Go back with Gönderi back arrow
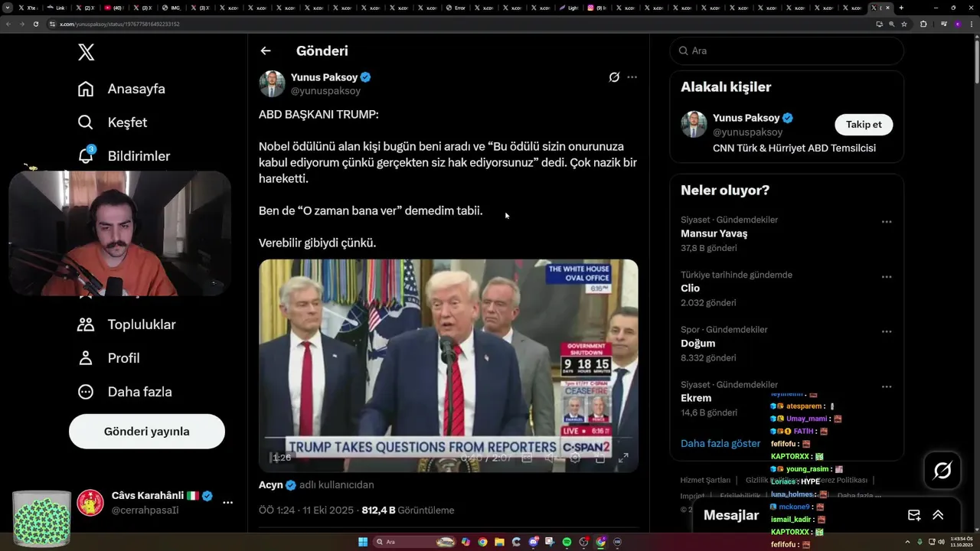 pos(266,51)
